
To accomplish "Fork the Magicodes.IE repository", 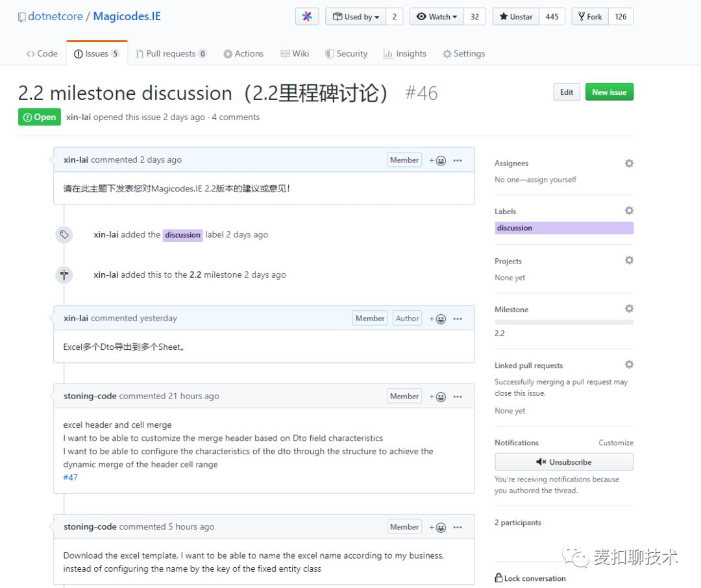I will 590,16.
